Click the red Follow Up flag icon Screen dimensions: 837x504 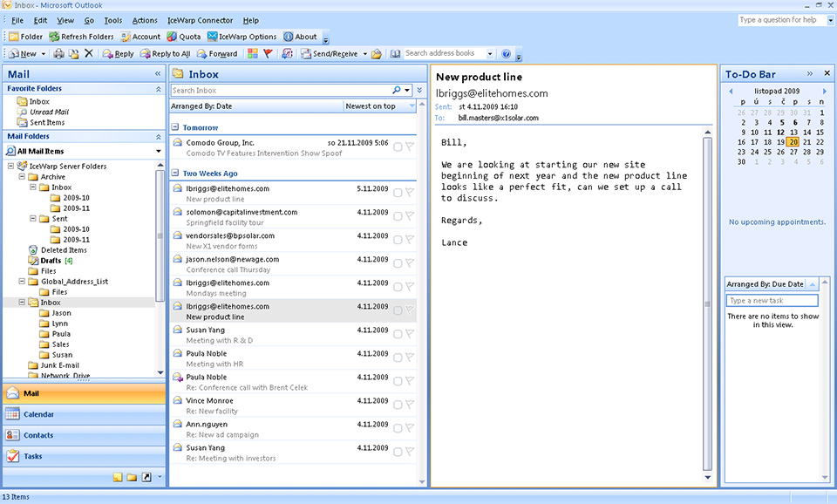(x=269, y=54)
